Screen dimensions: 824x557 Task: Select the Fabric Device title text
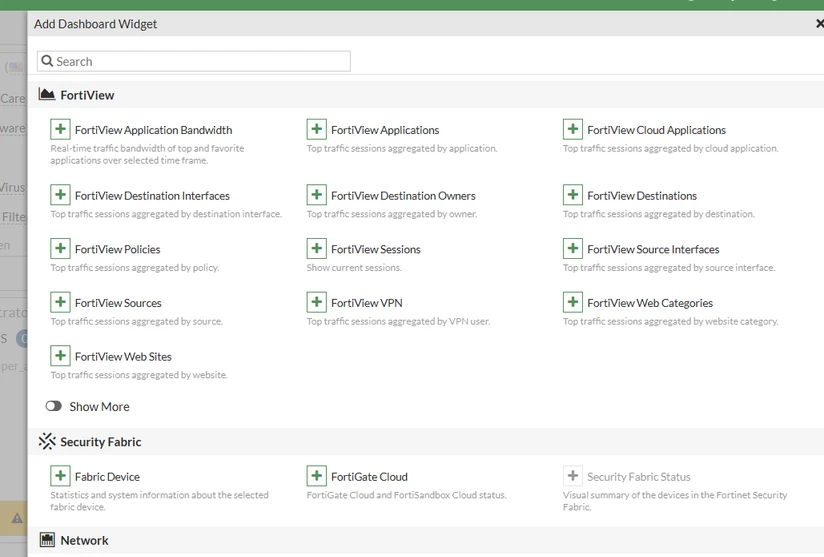click(x=107, y=477)
